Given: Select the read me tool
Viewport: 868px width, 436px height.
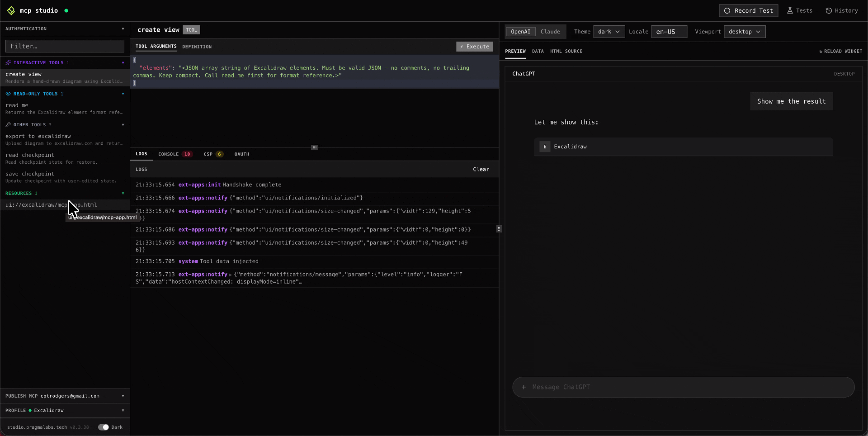Looking at the screenshot, I should click(x=65, y=109).
